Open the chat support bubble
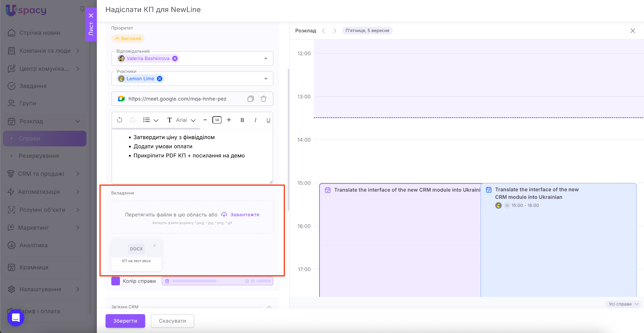 click(x=16, y=318)
